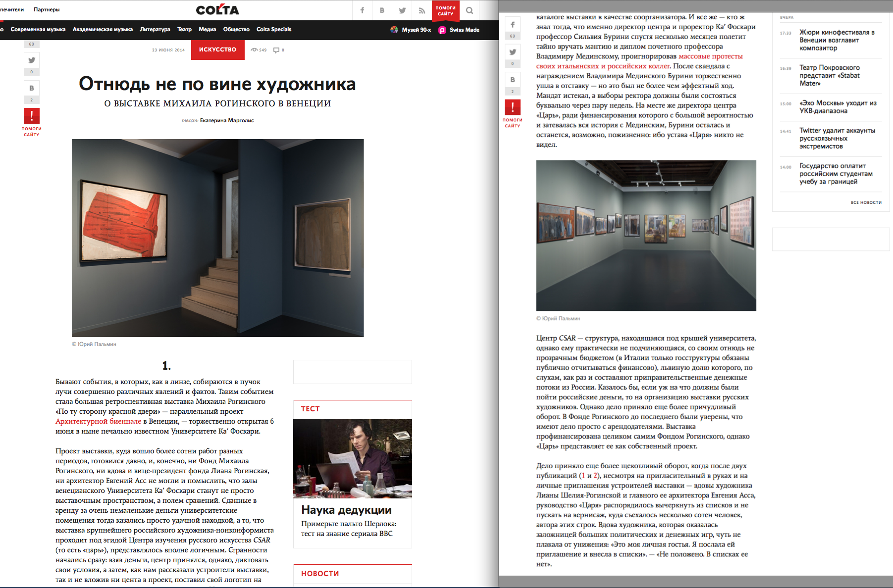Click the search magnifier icon in the header
Screen dimensions: 893x588
pos(470,10)
